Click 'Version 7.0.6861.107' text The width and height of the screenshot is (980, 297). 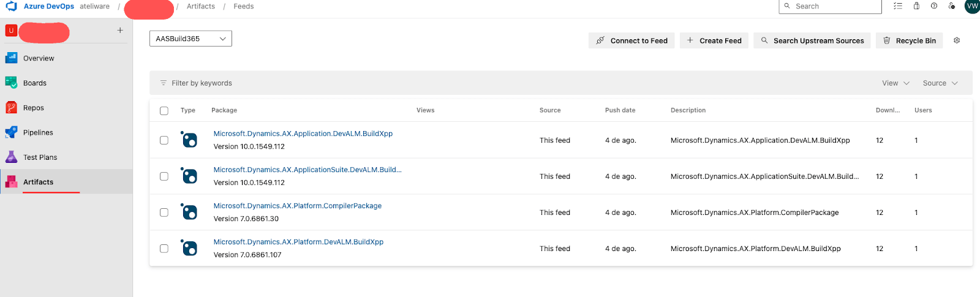pos(247,255)
